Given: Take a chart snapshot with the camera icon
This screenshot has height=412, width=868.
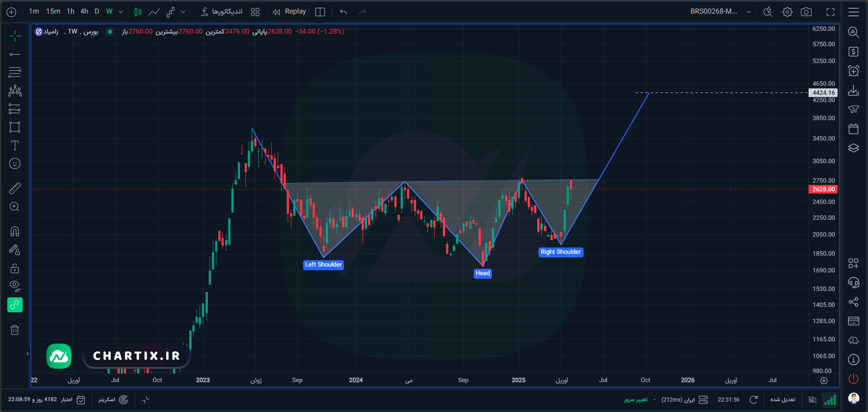Looking at the screenshot, I should [806, 12].
